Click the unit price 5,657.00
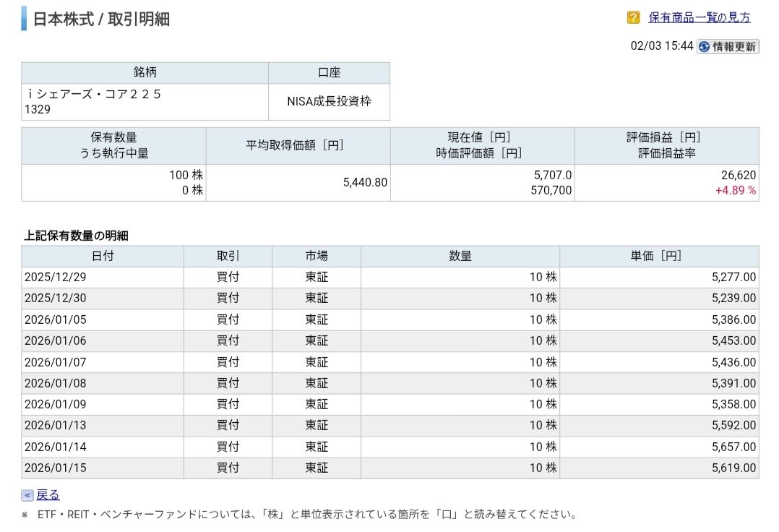The width and height of the screenshot is (779, 532). click(733, 447)
